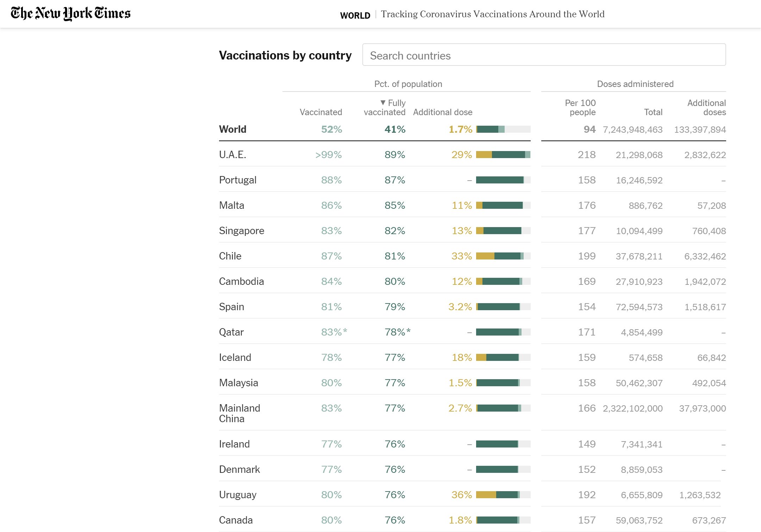Click the Qatar 78% asterisk value

click(397, 332)
